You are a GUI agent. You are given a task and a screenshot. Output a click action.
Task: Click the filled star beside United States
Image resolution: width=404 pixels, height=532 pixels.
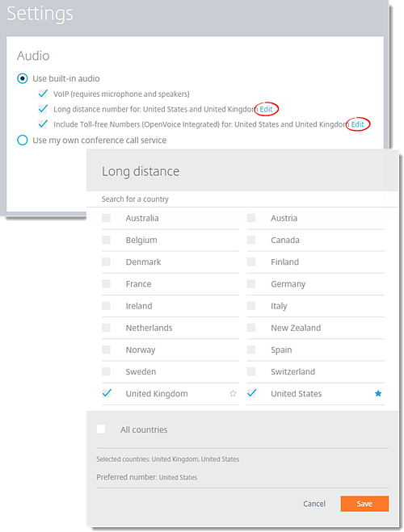click(x=378, y=394)
